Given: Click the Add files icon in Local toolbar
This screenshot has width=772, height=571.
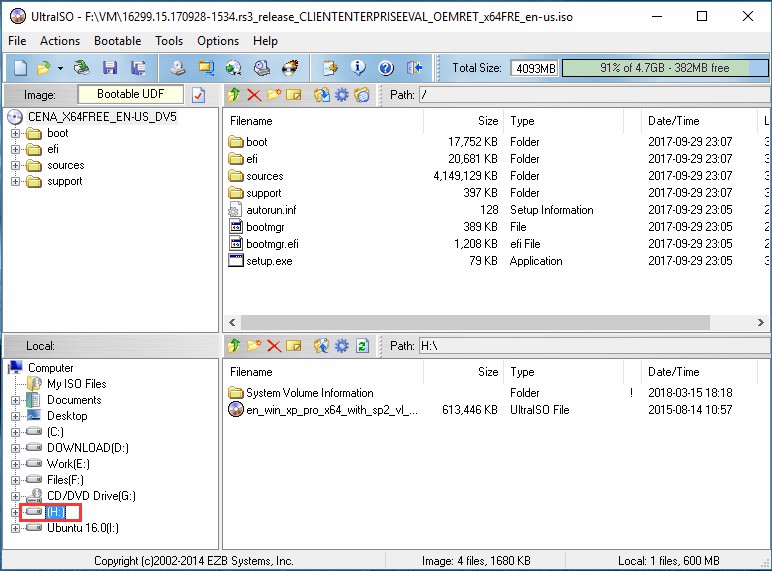Looking at the screenshot, I should (322, 346).
